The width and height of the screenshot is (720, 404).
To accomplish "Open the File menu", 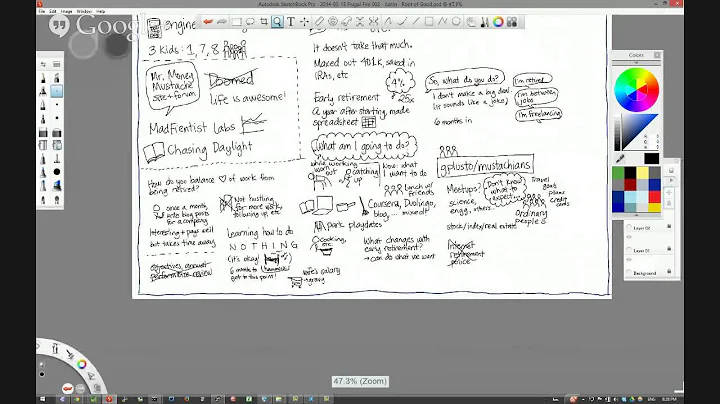I will 42,11.
